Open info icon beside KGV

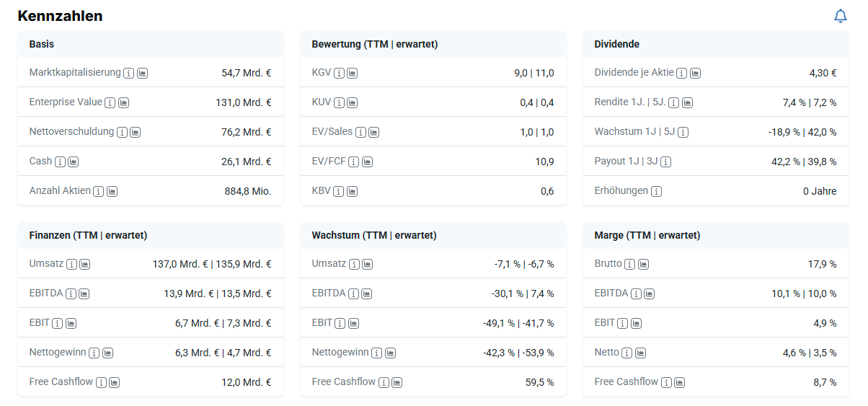(339, 73)
